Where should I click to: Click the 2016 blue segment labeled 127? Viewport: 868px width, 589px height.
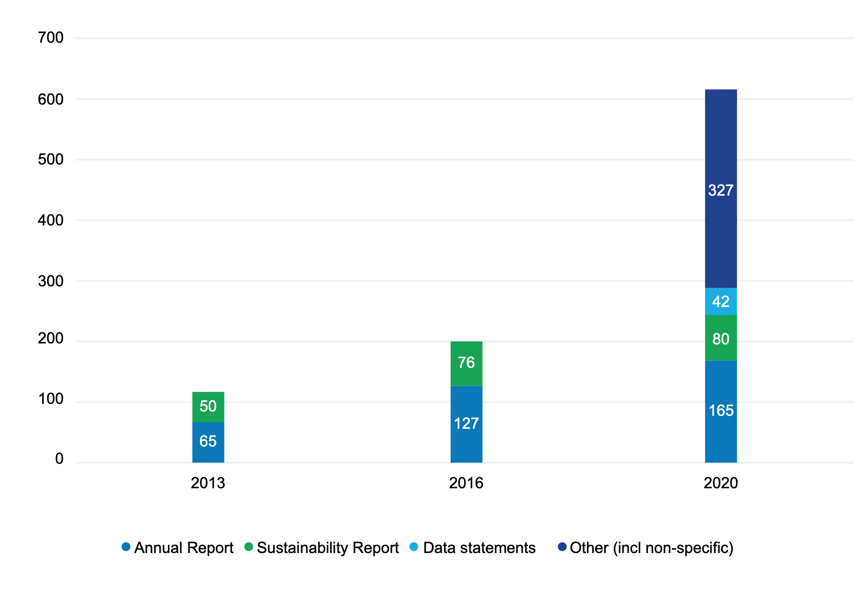click(x=466, y=424)
